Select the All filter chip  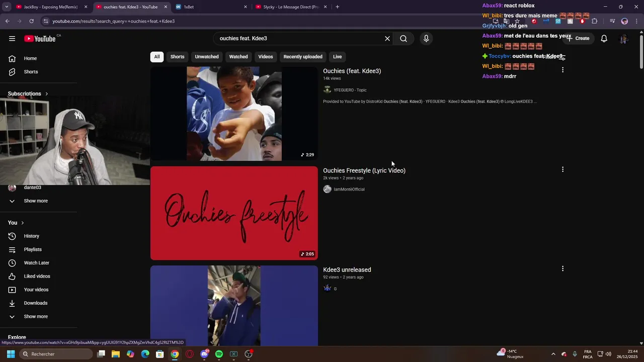tap(157, 57)
